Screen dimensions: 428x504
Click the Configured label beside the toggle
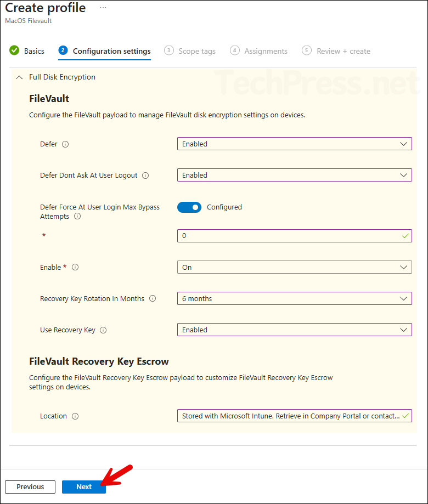pos(224,207)
